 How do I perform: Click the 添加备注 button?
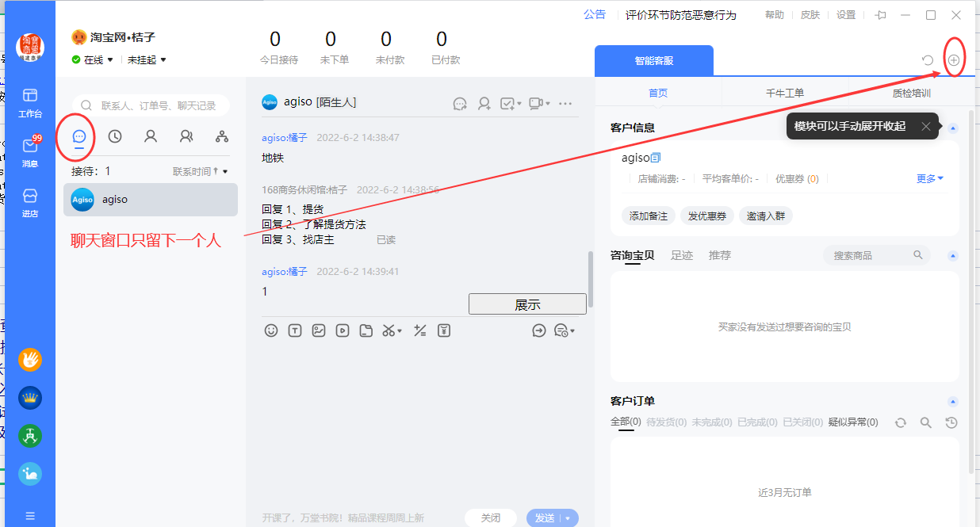(x=649, y=216)
